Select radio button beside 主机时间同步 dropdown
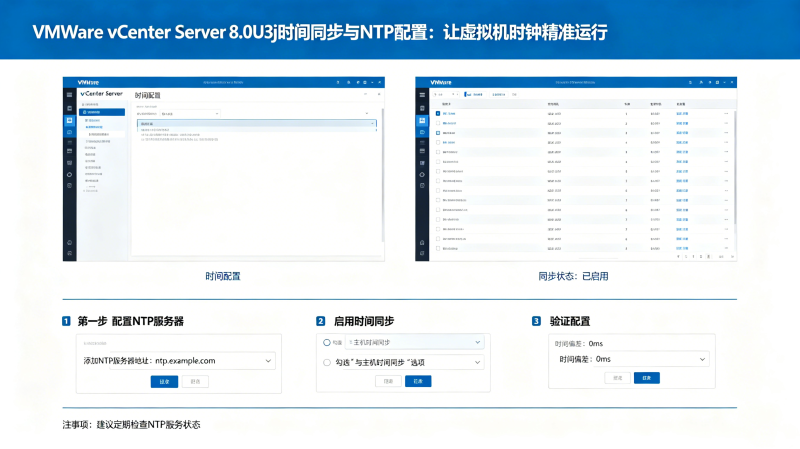The height and width of the screenshot is (449, 800). tap(327, 342)
